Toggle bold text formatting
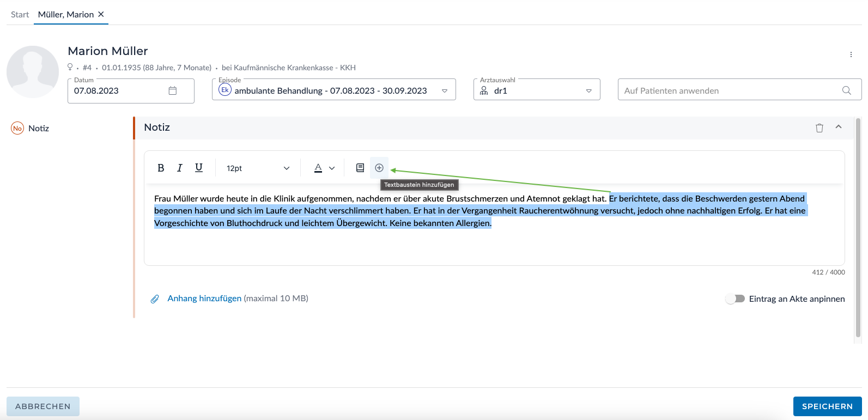Image resolution: width=868 pixels, height=420 pixels. tap(161, 168)
